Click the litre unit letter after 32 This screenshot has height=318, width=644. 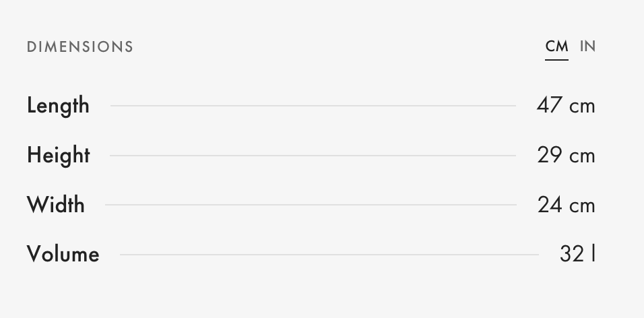pos(593,254)
